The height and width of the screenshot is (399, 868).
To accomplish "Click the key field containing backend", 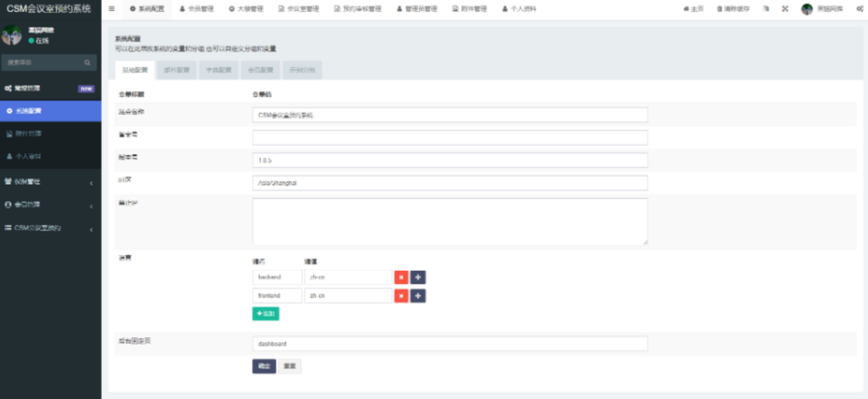I will pyautogui.click(x=277, y=277).
